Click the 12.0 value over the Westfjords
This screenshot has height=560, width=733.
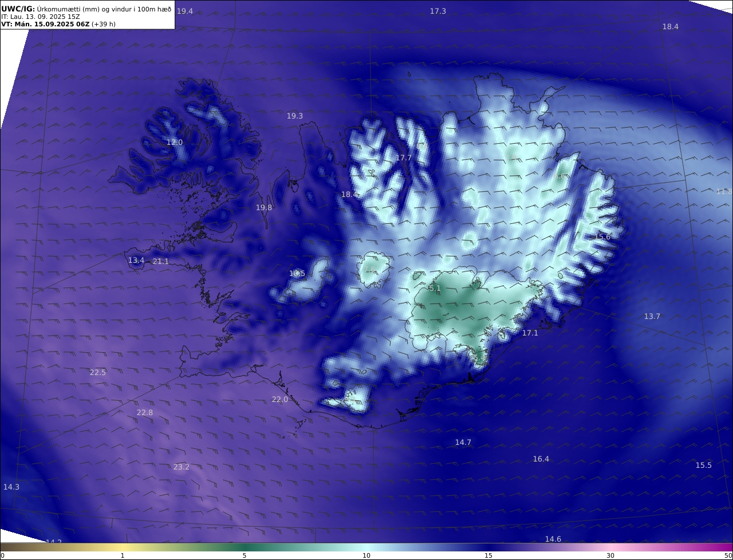click(x=175, y=142)
